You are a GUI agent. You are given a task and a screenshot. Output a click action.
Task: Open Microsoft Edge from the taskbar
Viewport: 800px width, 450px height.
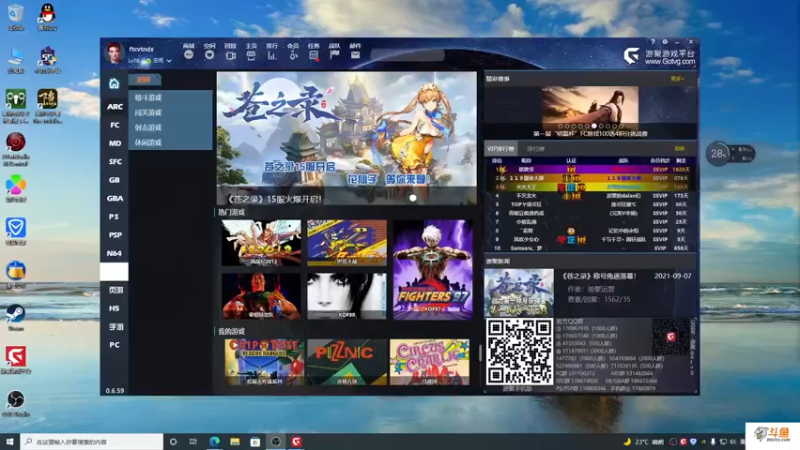214,442
